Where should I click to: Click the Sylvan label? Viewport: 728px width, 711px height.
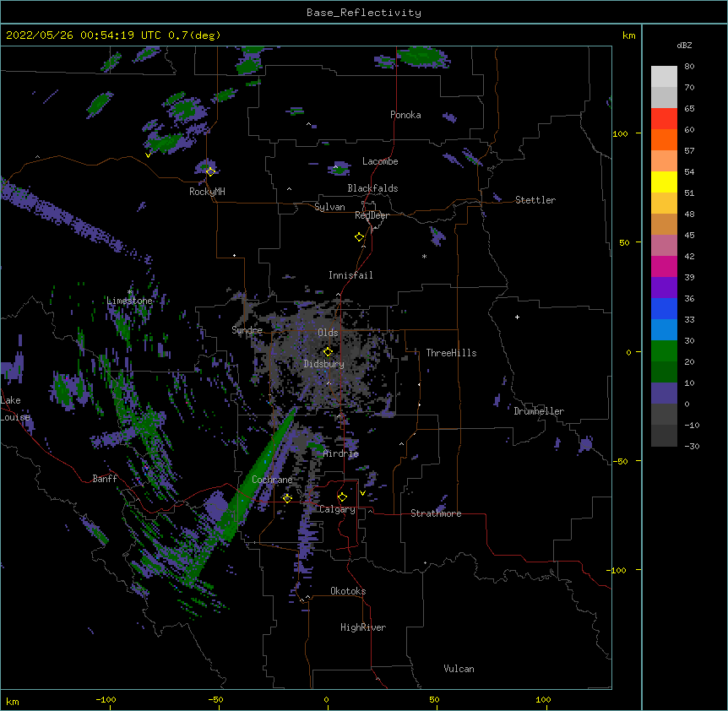[329, 207]
